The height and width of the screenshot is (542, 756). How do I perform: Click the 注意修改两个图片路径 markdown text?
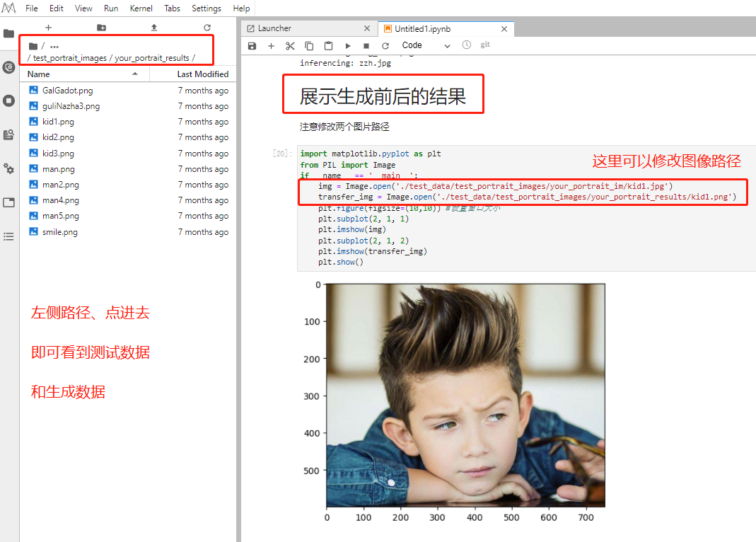coord(344,127)
